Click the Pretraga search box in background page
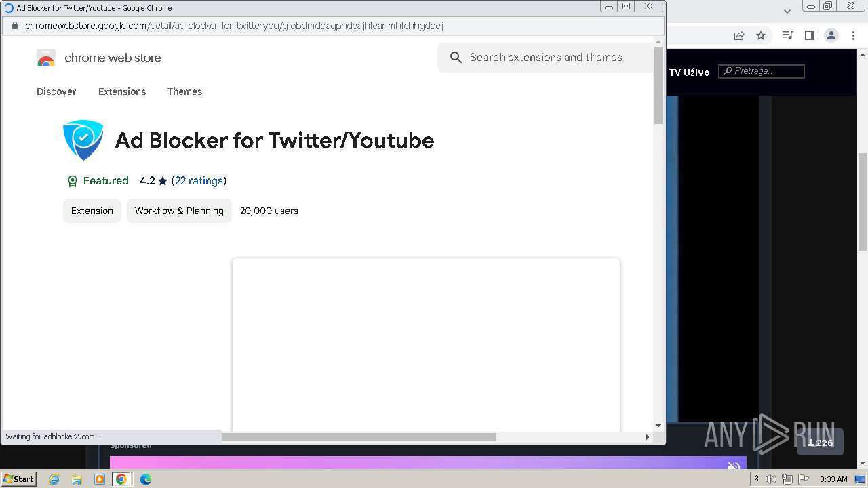 tap(762, 71)
